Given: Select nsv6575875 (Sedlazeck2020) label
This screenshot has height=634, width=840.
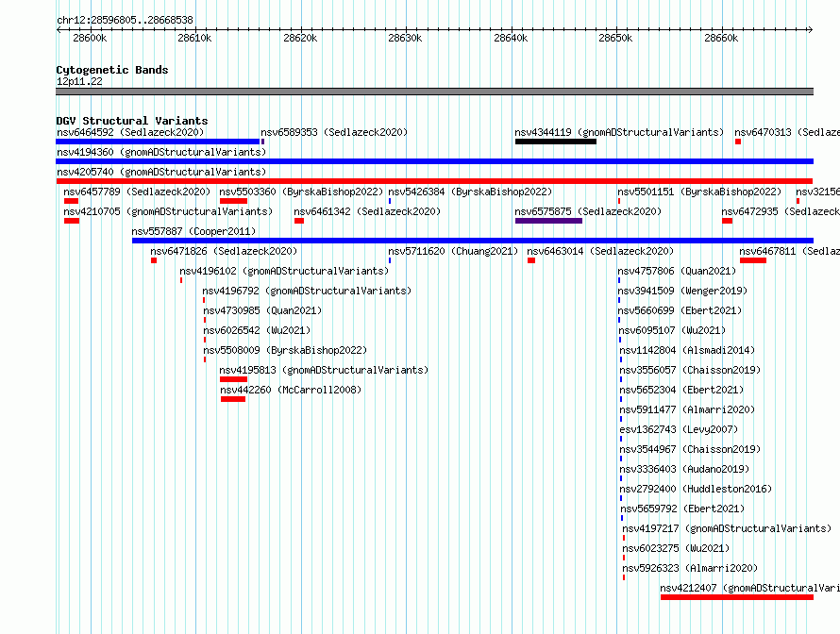Looking at the screenshot, I should [588, 211].
